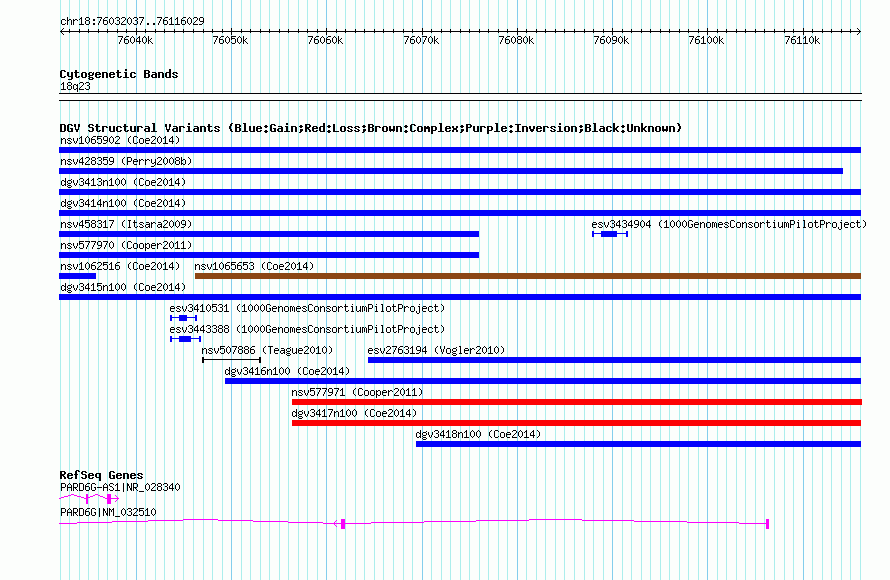Open the esv3434904 1000GenomesConsortiumPilotProject label

click(729, 224)
